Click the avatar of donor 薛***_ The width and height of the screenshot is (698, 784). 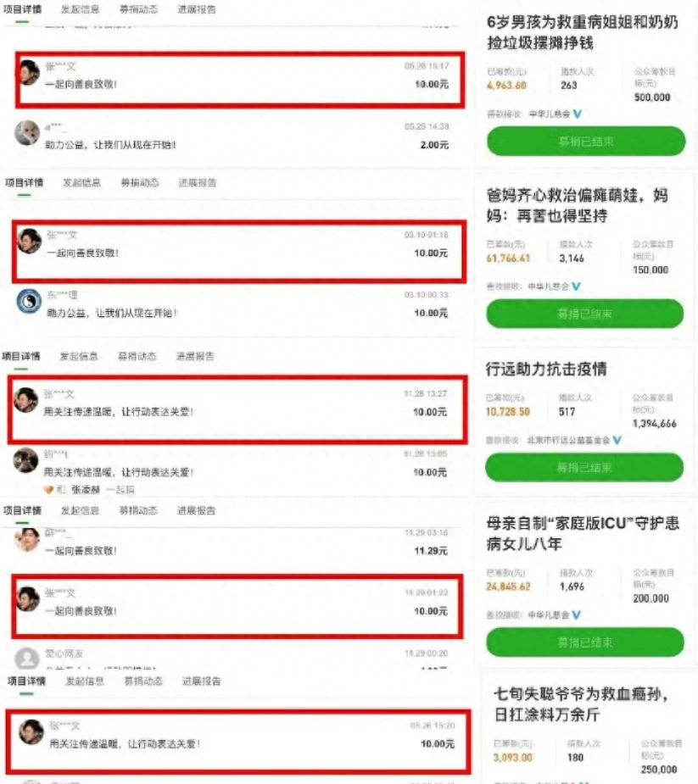27,540
